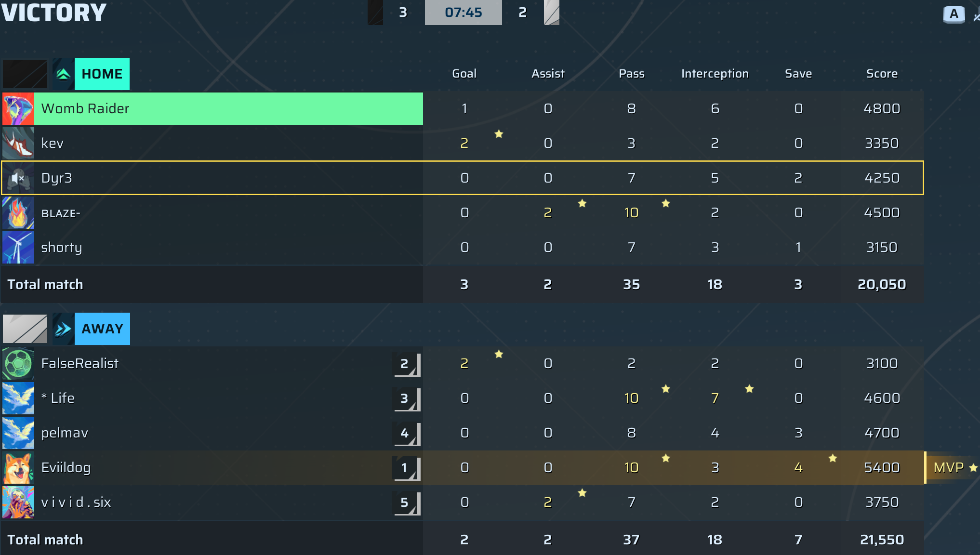This screenshot has height=555, width=980.
Task: Click shorty's wind turbine avatar
Action: [x=18, y=248]
